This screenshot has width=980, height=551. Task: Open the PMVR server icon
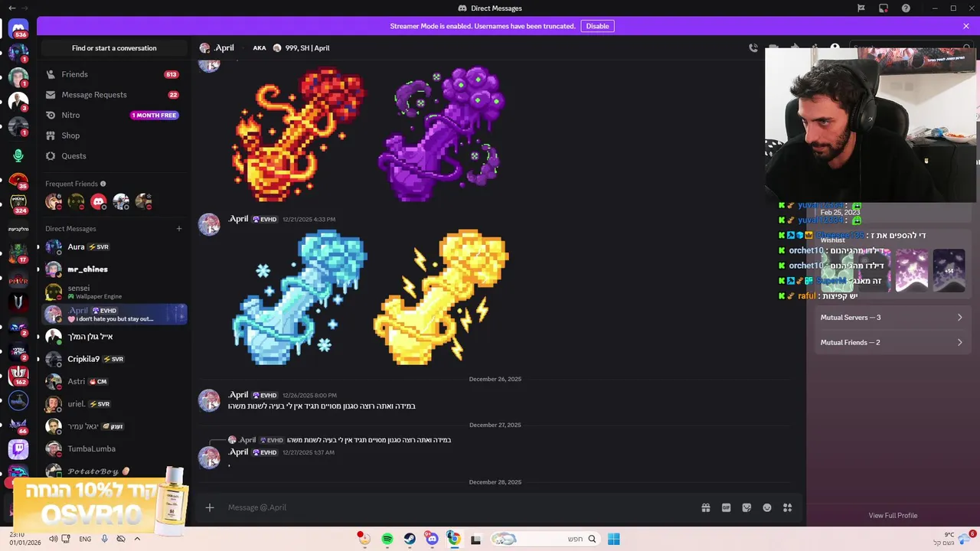click(18, 281)
